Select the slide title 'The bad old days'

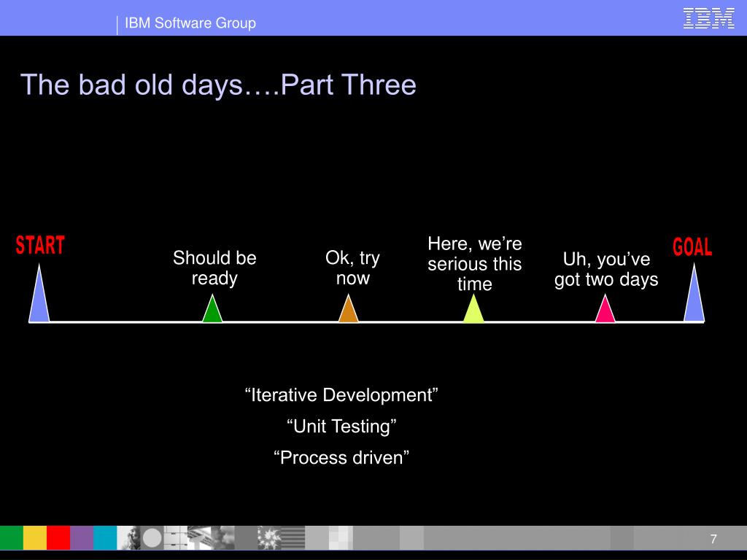coord(218,85)
